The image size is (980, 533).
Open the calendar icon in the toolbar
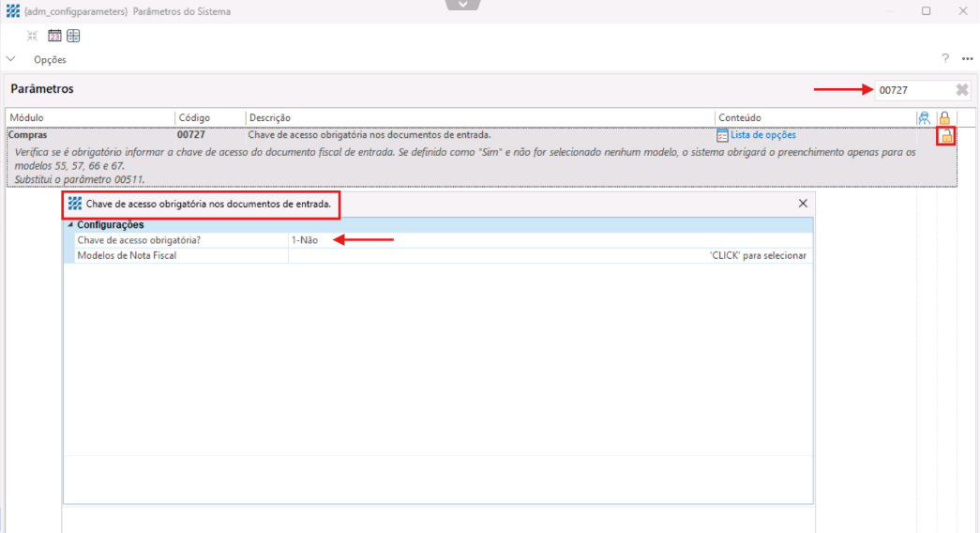point(54,36)
